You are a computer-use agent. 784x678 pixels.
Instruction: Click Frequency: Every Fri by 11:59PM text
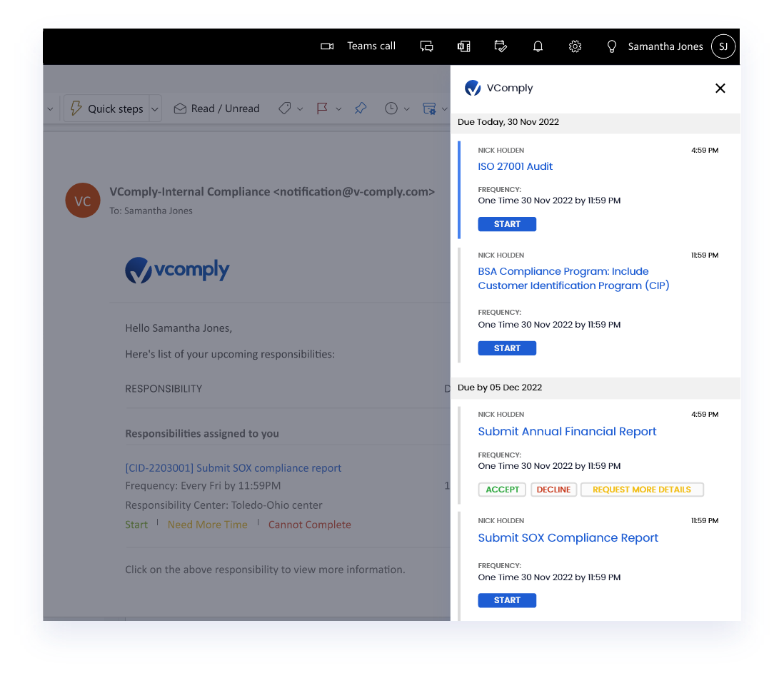click(203, 485)
